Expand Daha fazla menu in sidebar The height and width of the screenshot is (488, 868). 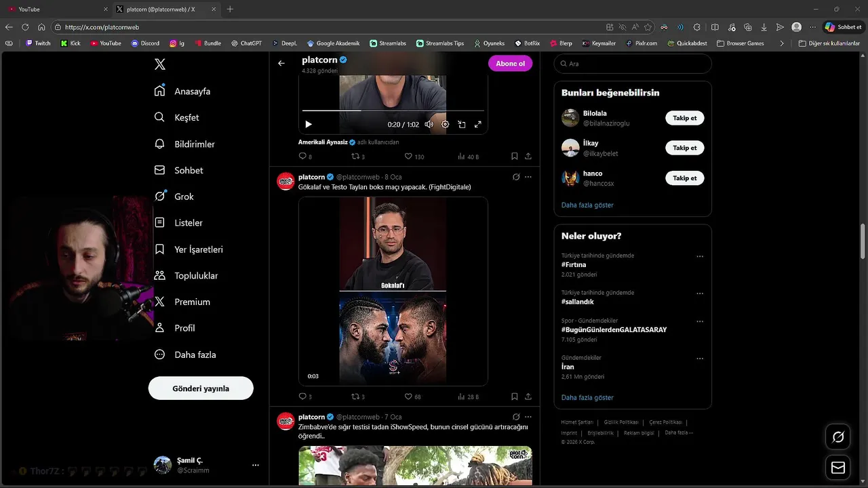[185, 354]
